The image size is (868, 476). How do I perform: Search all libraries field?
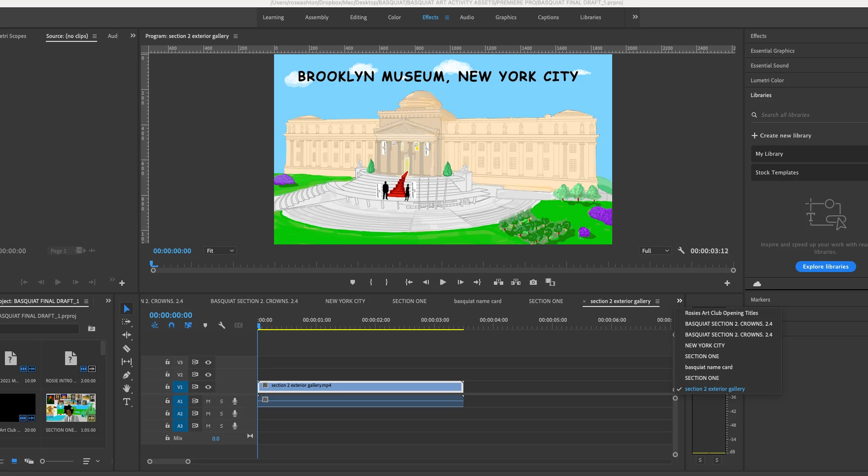(808, 115)
